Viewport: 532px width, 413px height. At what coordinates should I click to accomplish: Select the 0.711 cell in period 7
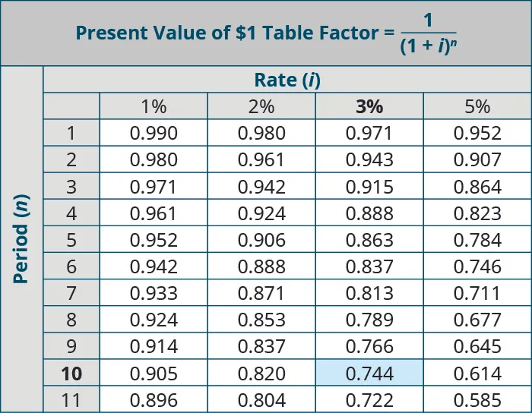pyautogui.click(x=477, y=293)
